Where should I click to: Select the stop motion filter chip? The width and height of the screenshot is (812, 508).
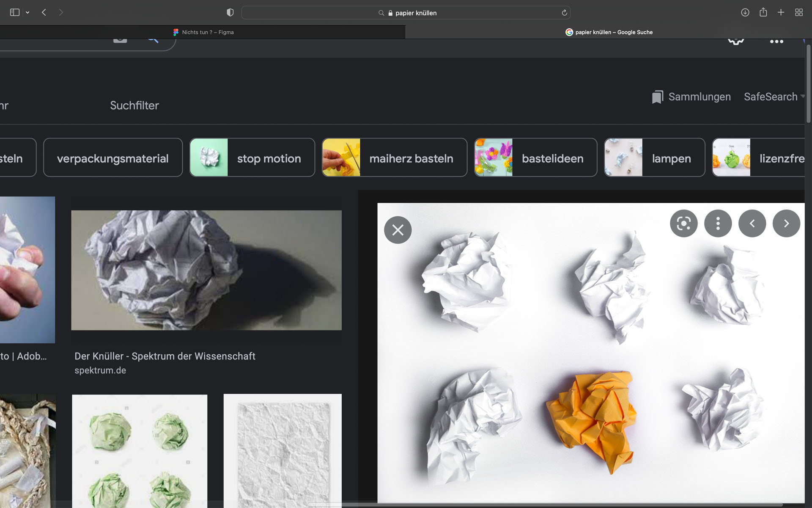[252, 157]
